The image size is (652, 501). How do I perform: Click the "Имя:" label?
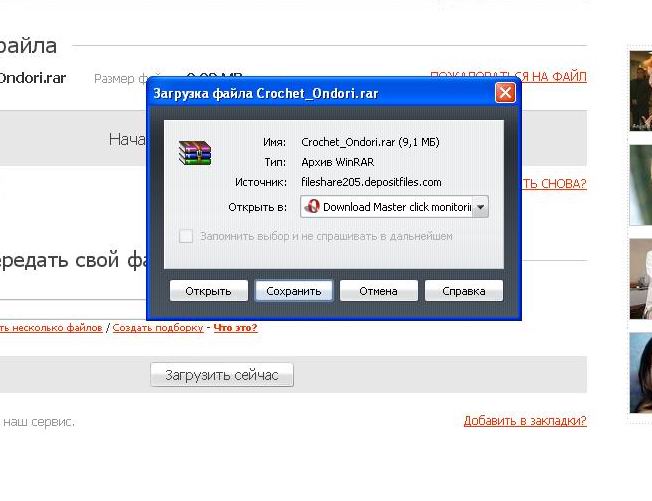(x=274, y=142)
